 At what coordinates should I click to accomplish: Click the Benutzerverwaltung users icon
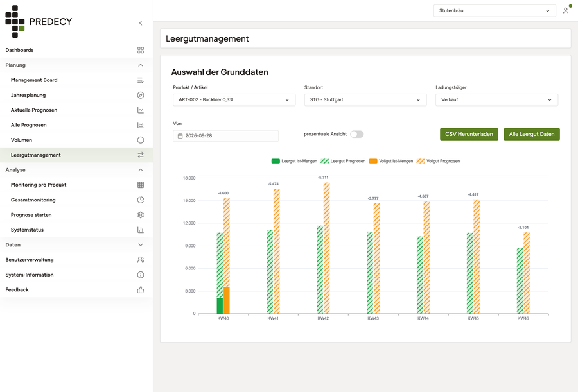(x=141, y=260)
